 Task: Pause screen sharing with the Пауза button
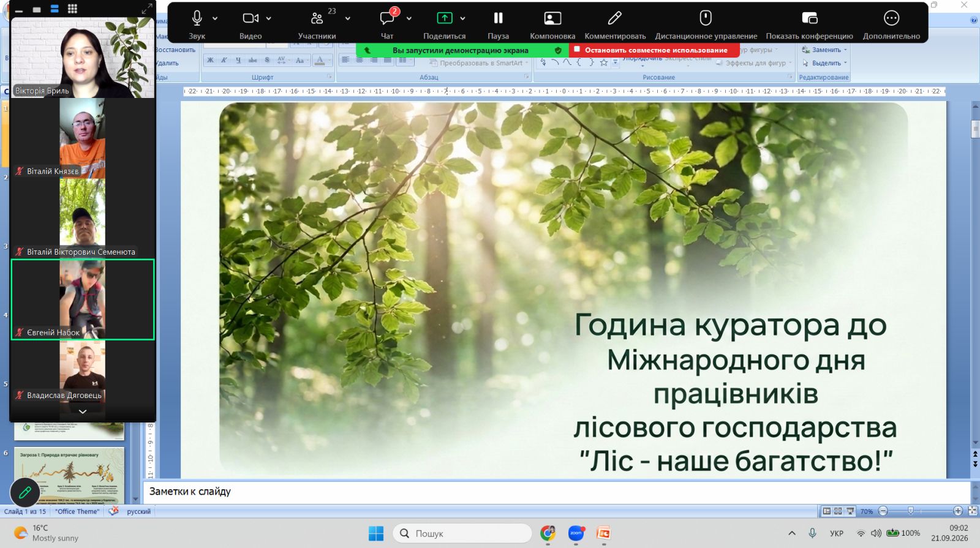[498, 18]
